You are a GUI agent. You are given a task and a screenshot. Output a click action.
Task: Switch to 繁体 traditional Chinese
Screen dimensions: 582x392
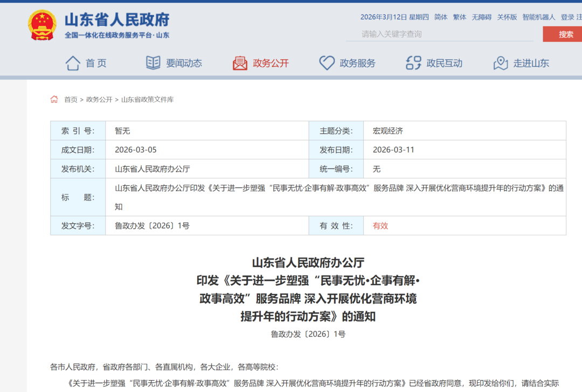coord(460,17)
